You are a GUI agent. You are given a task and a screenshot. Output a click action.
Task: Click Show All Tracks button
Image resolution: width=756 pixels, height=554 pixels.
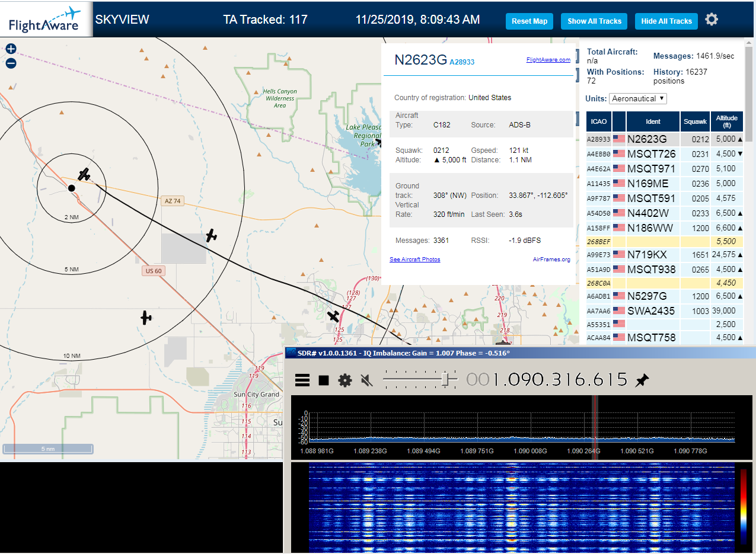coord(594,21)
